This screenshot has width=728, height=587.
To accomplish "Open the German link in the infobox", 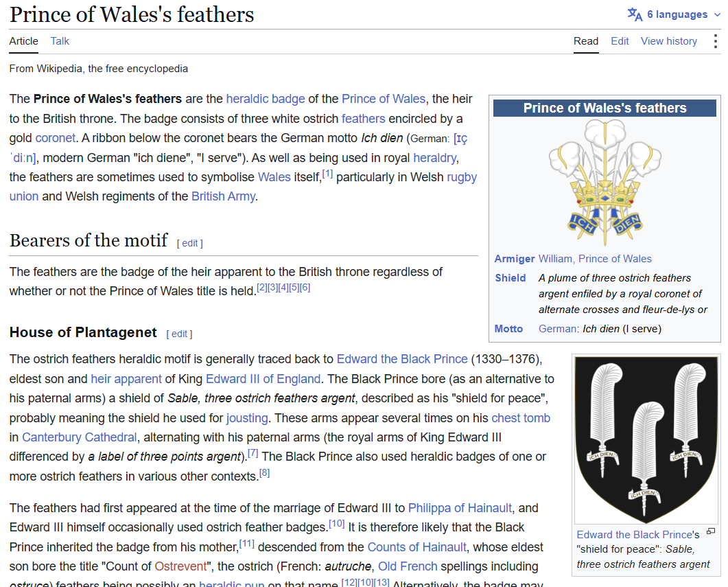I will pos(558,329).
